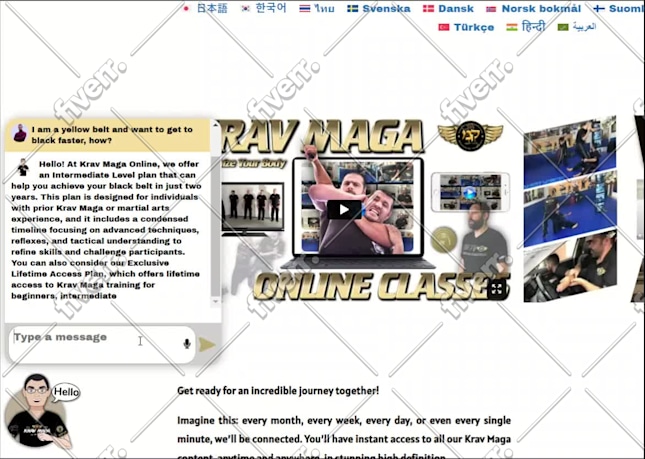Open middle training photo in right collage

tap(570, 211)
